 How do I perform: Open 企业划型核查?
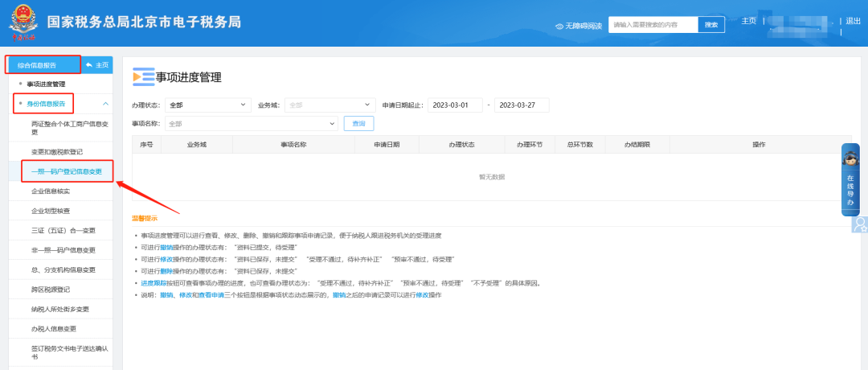51,211
